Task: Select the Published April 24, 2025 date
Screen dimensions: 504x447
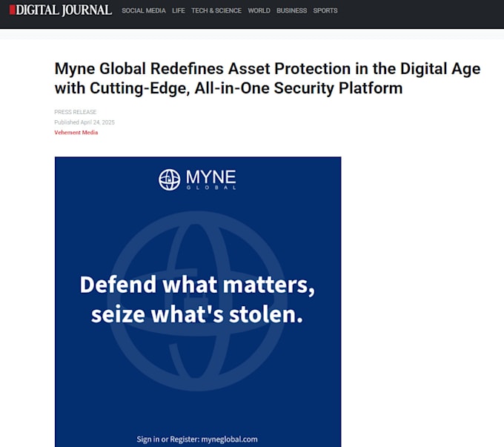Action: 84,122
